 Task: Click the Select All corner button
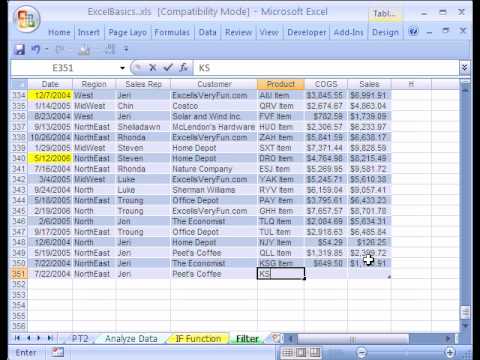(x=19, y=84)
